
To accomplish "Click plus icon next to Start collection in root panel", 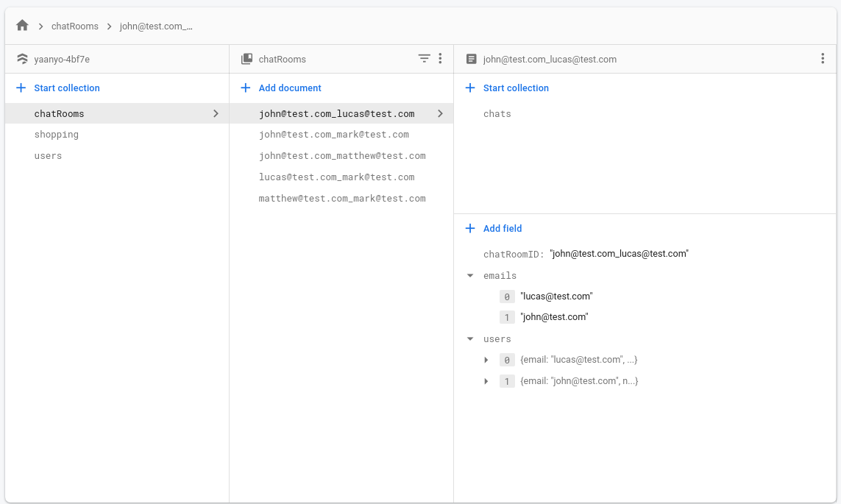I will tap(21, 88).
